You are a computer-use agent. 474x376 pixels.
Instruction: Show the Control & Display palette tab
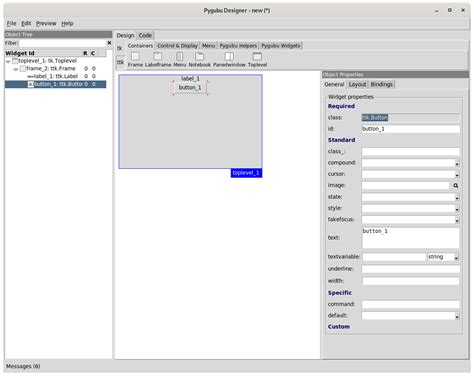pyautogui.click(x=177, y=46)
